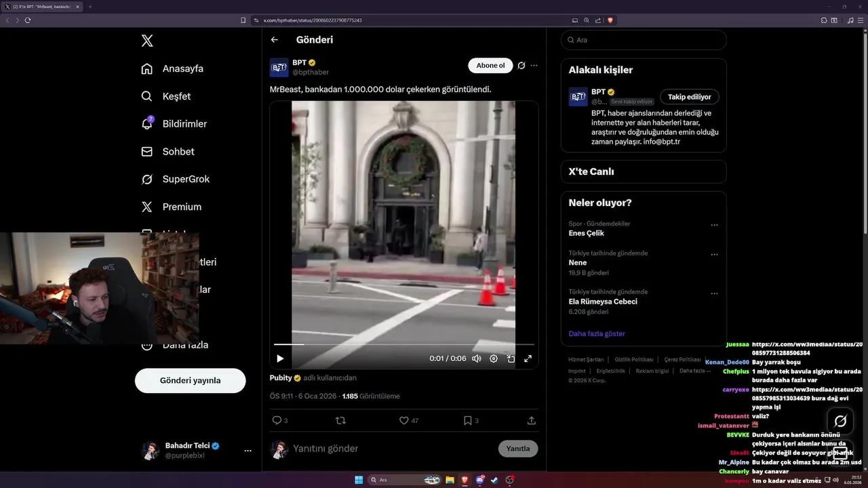Click the browser reload button
This screenshot has height=488, width=868.
[x=28, y=20]
